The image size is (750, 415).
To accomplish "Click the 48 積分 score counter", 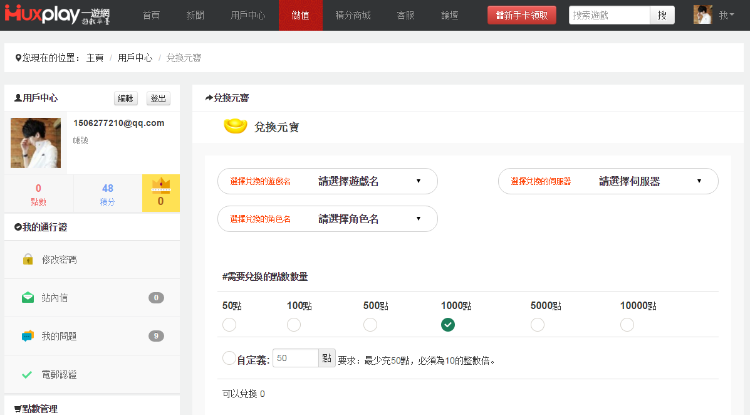I will (108, 194).
